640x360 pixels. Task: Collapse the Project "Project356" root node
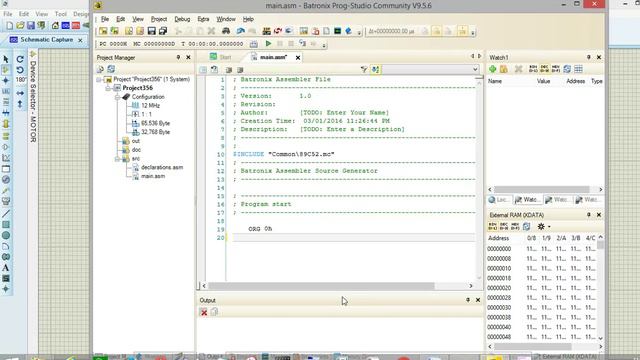point(99,79)
